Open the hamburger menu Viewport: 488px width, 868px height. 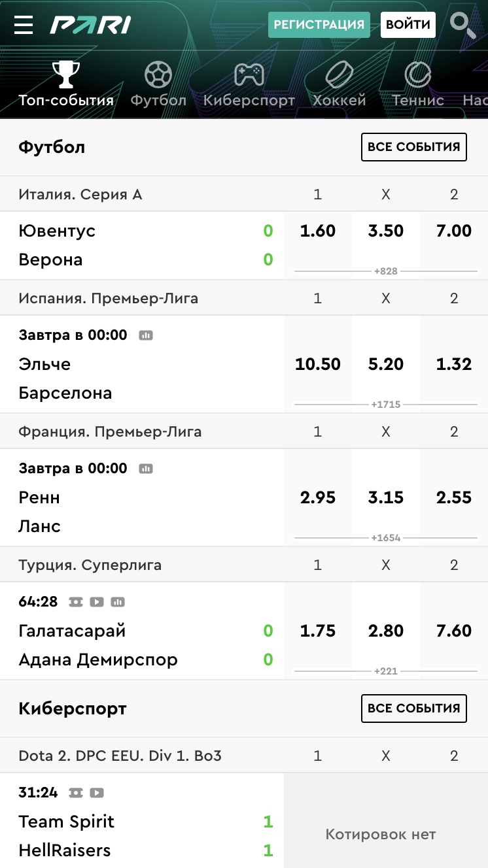pyautogui.click(x=24, y=25)
